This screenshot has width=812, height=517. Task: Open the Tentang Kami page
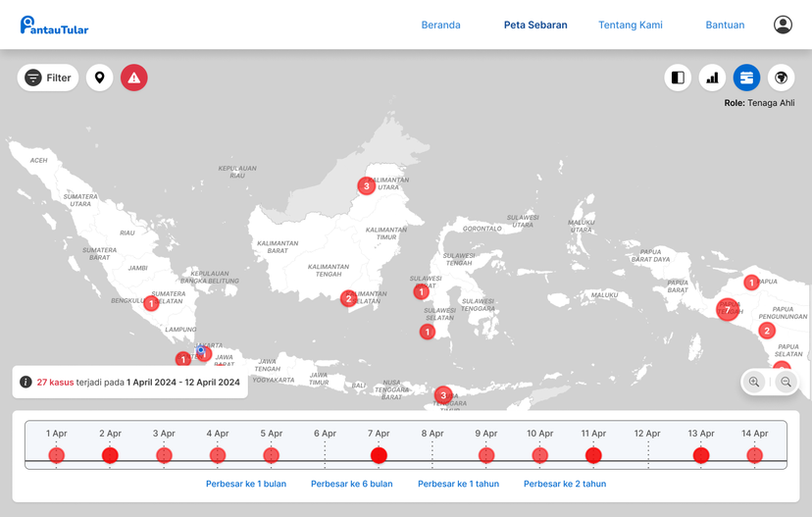pyautogui.click(x=631, y=25)
